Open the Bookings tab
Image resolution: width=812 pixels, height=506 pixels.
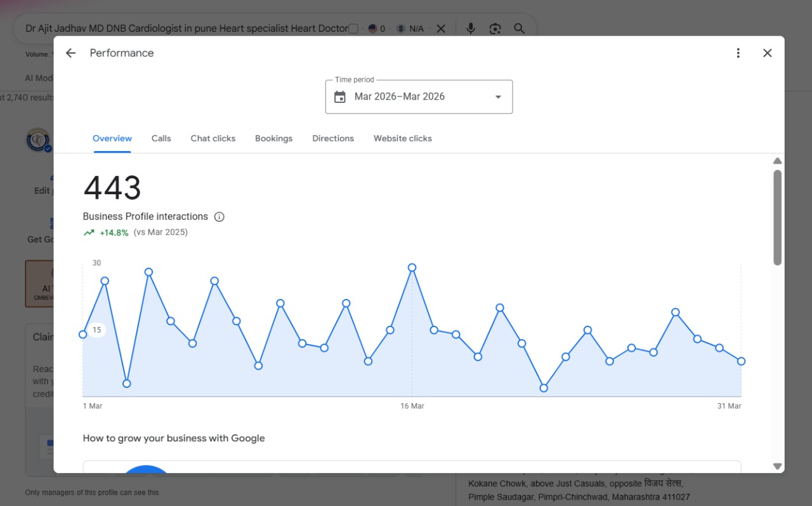point(274,138)
